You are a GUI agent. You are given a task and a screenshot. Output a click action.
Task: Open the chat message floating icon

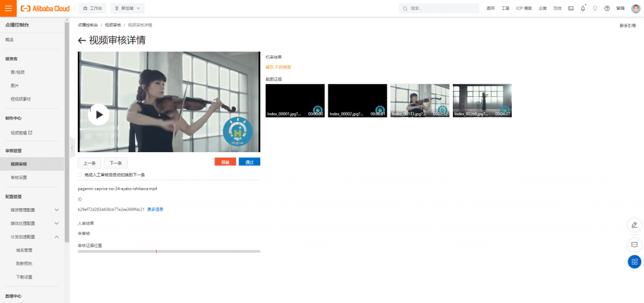[x=634, y=245]
